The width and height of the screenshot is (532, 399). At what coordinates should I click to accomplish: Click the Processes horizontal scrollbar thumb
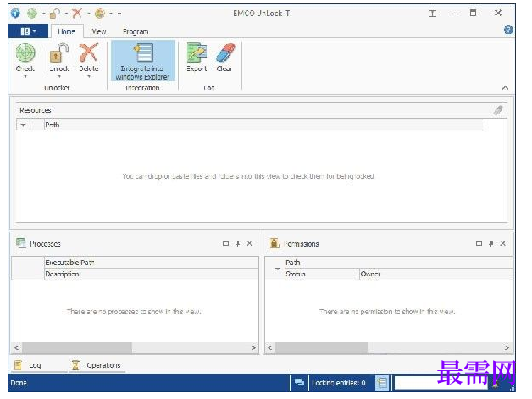click(x=77, y=348)
